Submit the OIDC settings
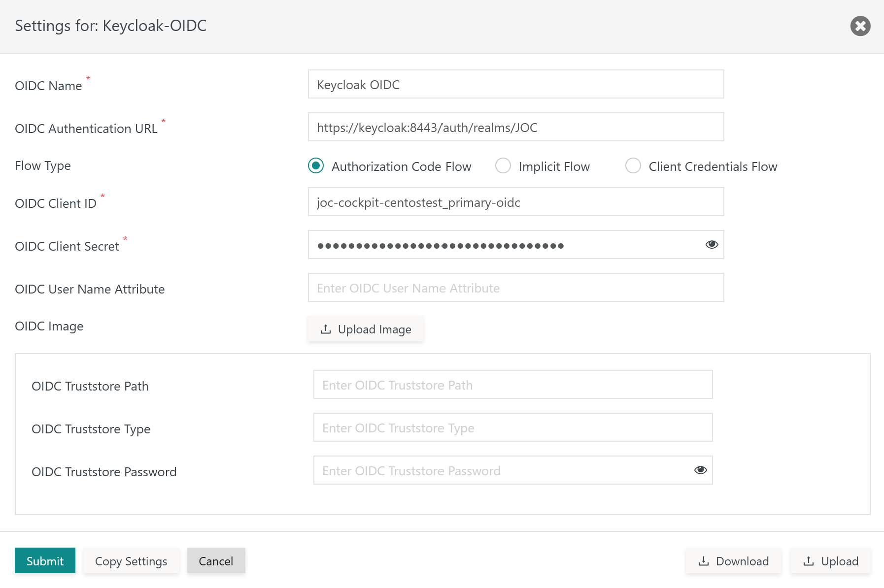 (x=45, y=560)
